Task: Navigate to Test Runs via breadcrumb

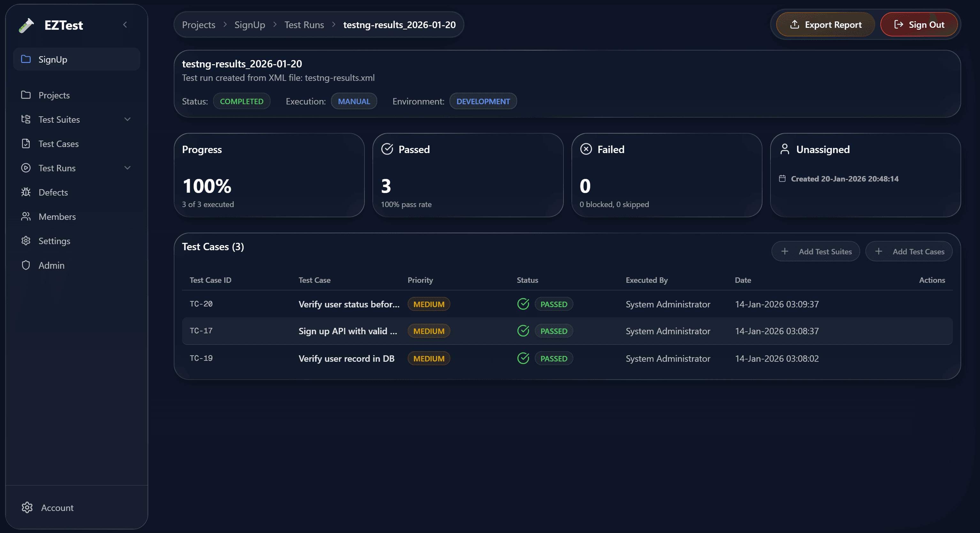Action: (x=304, y=24)
